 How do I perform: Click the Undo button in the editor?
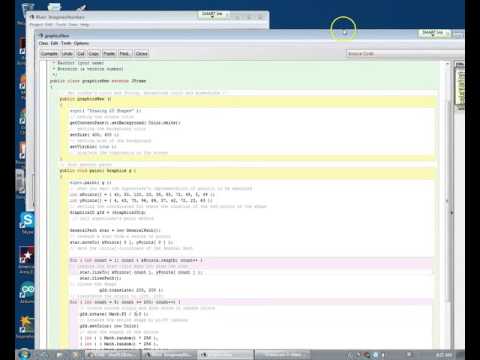[x=67, y=54]
